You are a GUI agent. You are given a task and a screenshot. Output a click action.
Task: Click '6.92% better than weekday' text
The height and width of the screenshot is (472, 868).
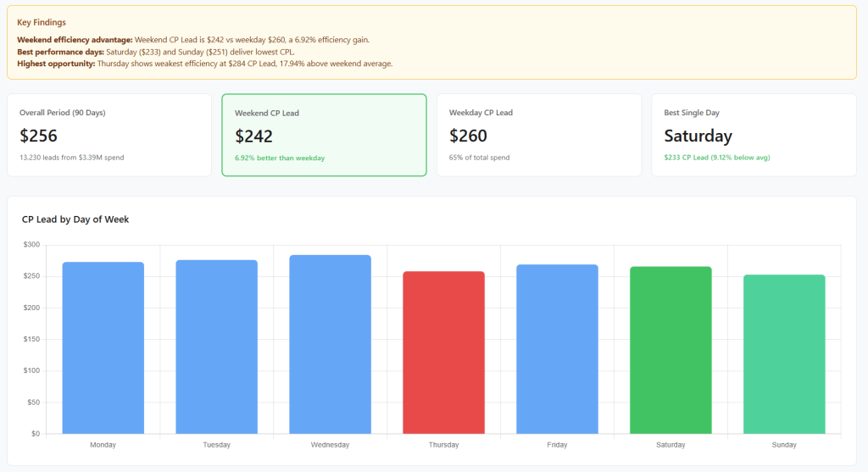point(280,158)
